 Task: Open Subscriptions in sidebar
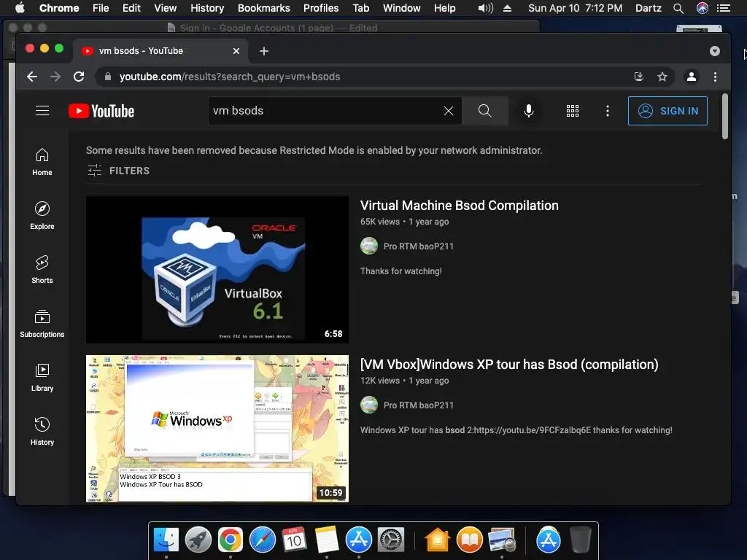[x=42, y=324]
